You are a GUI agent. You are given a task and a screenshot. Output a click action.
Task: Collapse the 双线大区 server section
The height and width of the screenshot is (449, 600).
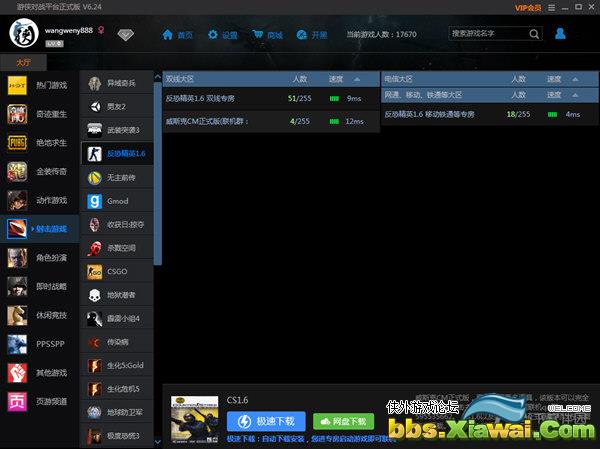357,78
